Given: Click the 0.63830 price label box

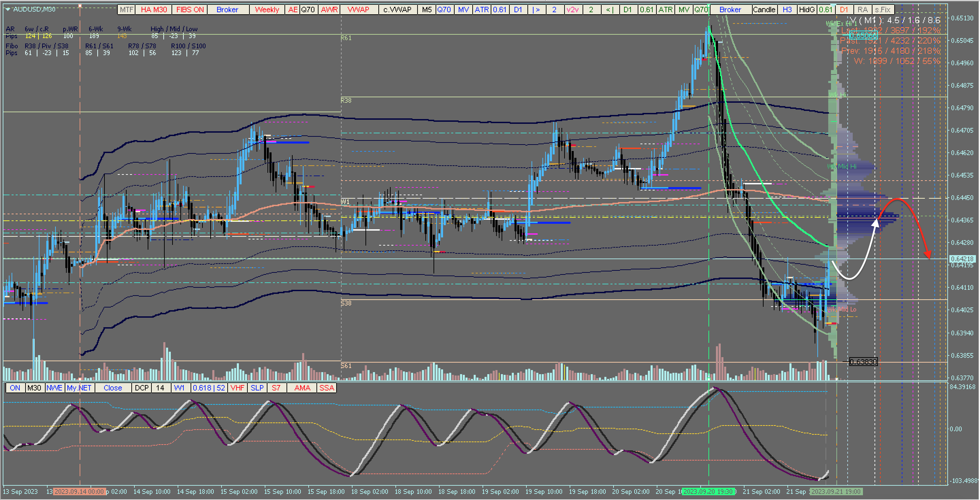Looking at the screenshot, I should click(863, 362).
